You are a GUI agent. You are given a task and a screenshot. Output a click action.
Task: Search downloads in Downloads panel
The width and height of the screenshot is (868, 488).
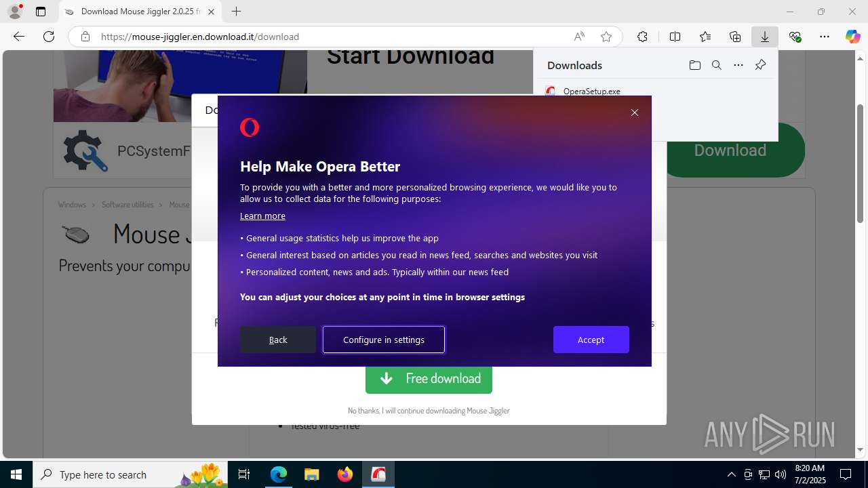click(717, 65)
